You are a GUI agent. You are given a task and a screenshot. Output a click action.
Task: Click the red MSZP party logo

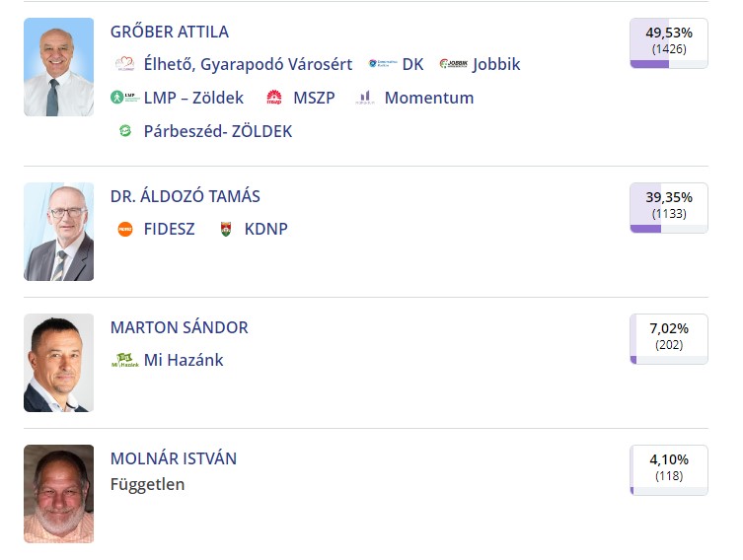click(x=274, y=98)
